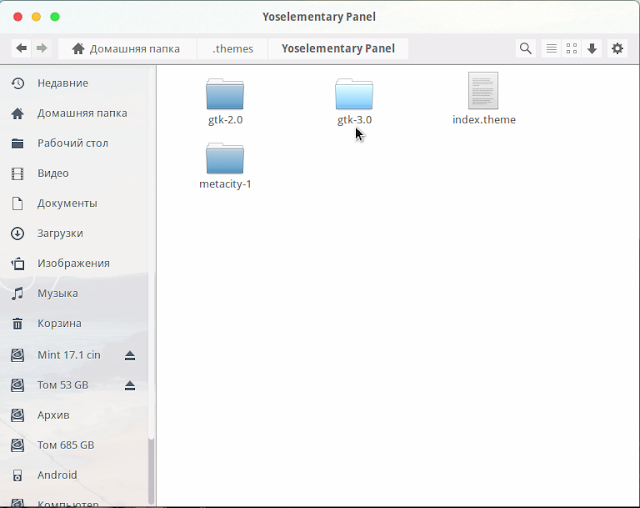Click the gtk-2.0 file name label

click(x=225, y=120)
